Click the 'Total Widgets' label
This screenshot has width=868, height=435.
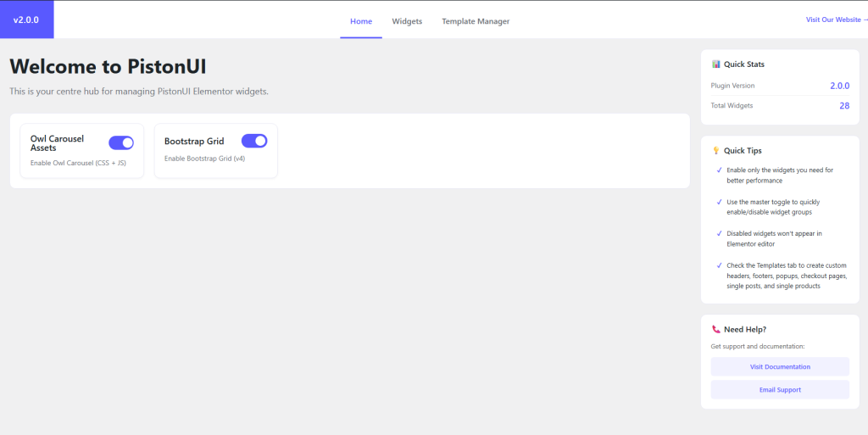coord(732,106)
